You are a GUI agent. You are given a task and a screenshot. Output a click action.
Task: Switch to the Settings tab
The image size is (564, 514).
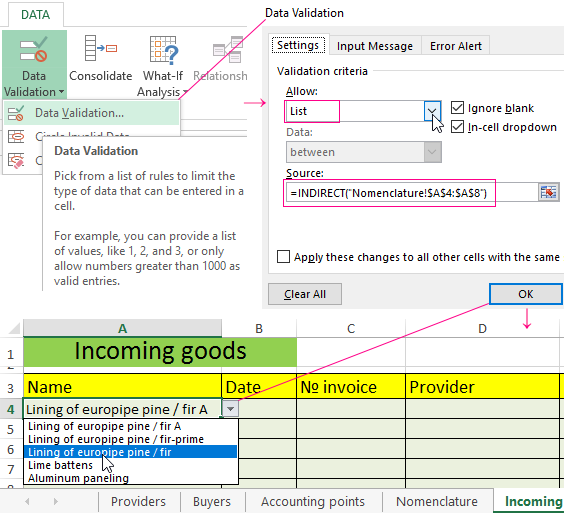[x=298, y=45]
